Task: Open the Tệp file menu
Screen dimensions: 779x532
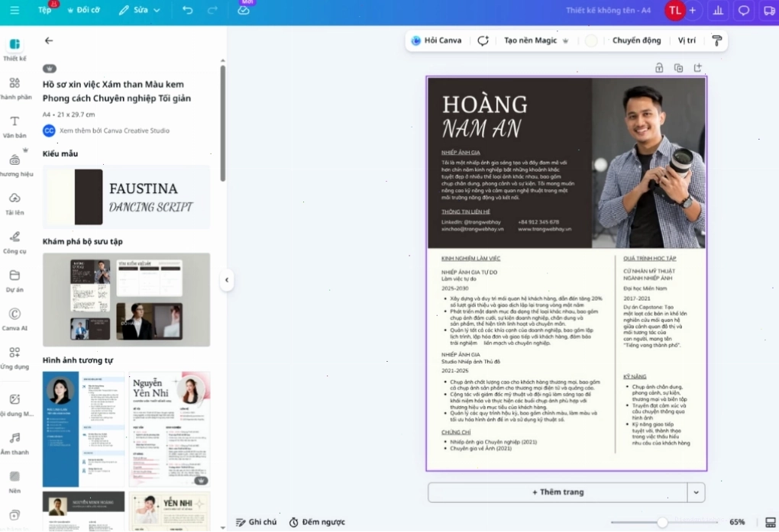Action: (x=45, y=10)
